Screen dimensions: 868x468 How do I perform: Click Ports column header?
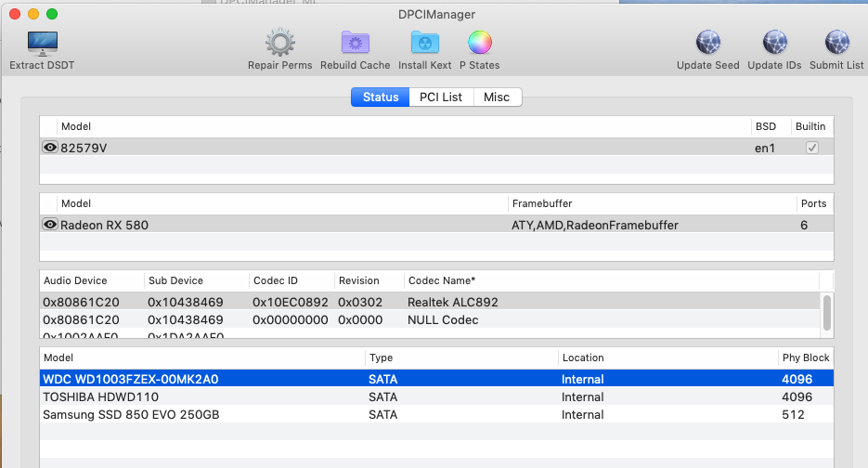(x=813, y=203)
